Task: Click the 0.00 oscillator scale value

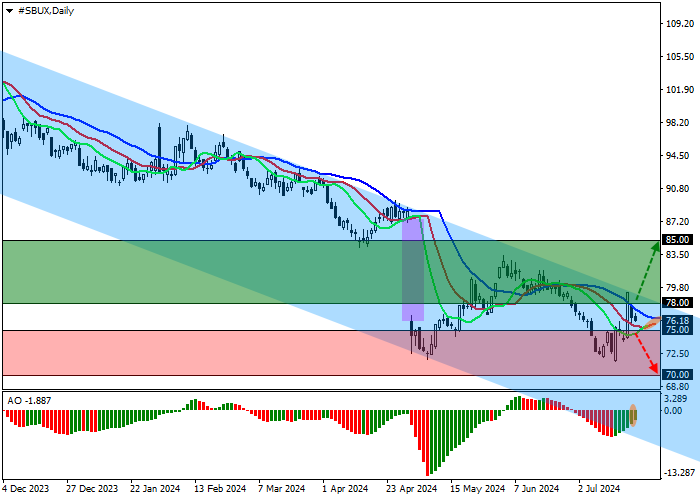Action: (673, 411)
